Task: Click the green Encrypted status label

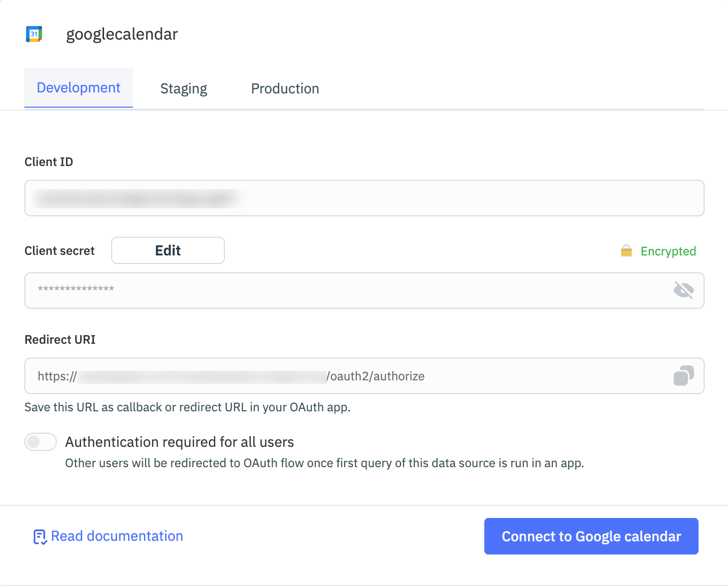Action: click(x=668, y=251)
